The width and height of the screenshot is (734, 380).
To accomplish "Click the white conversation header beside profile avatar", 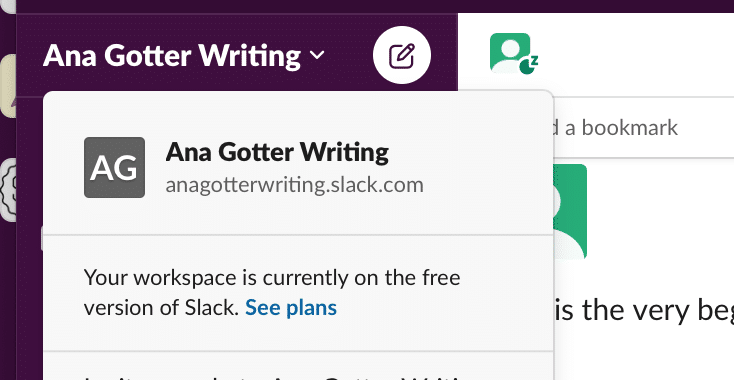I will point(637,54).
